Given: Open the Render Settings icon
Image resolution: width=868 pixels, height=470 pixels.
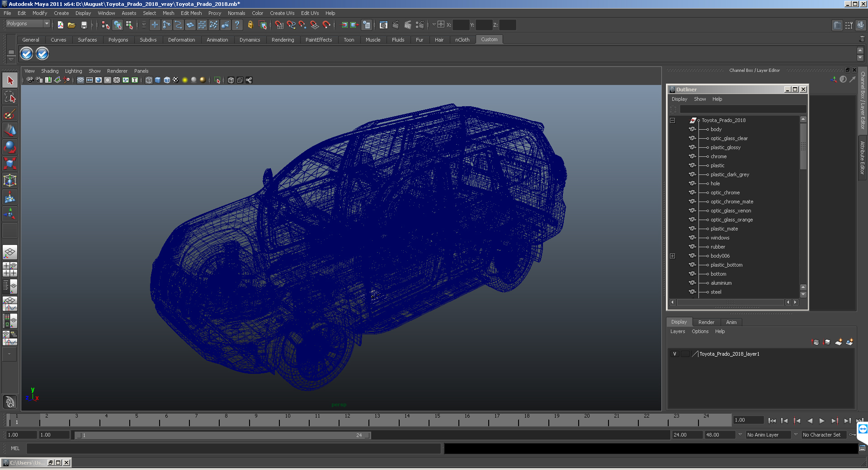Looking at the screenshot, I should (420, 25).
